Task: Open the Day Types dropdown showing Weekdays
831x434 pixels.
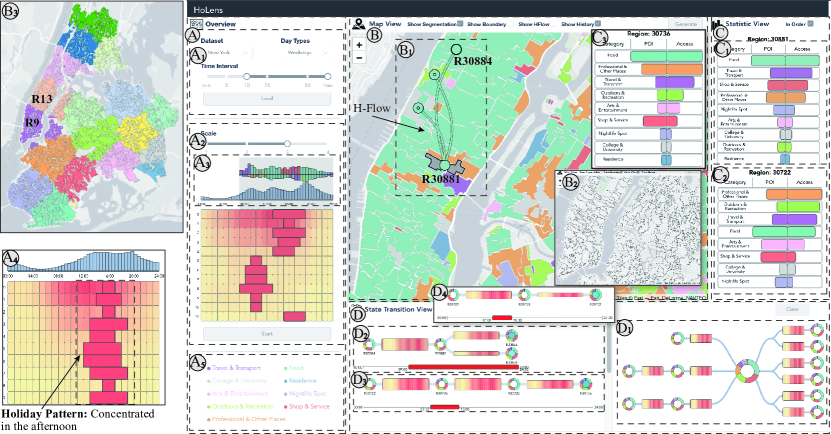Action: (307, 53)
